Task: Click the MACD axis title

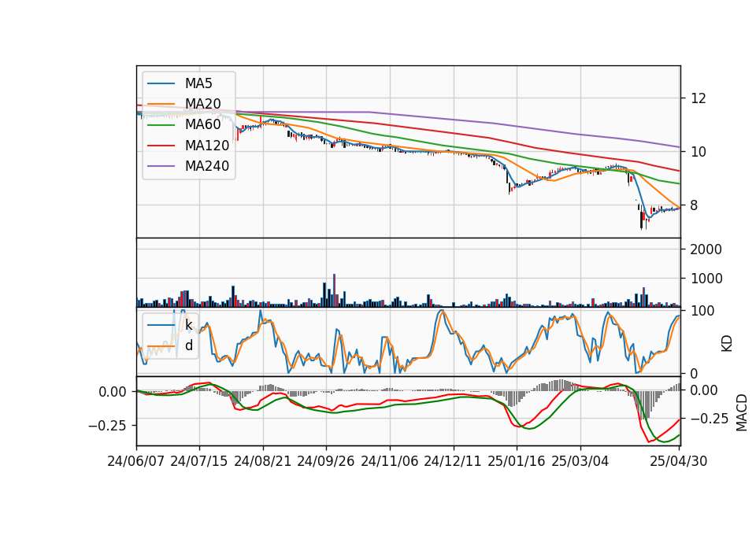Action: [742, 412]
